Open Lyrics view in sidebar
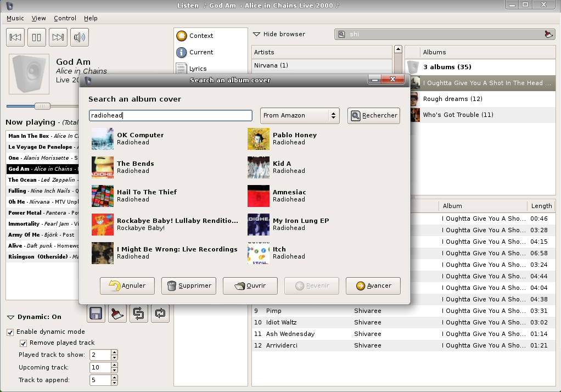The image size is (561, 392). point(192,69)
